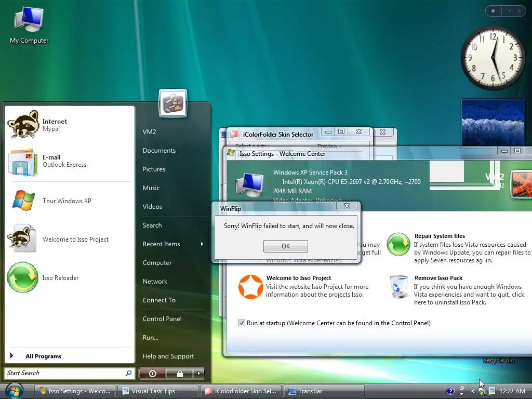
Task: Click Remove Isso Pack link
Action: (438, 278)
